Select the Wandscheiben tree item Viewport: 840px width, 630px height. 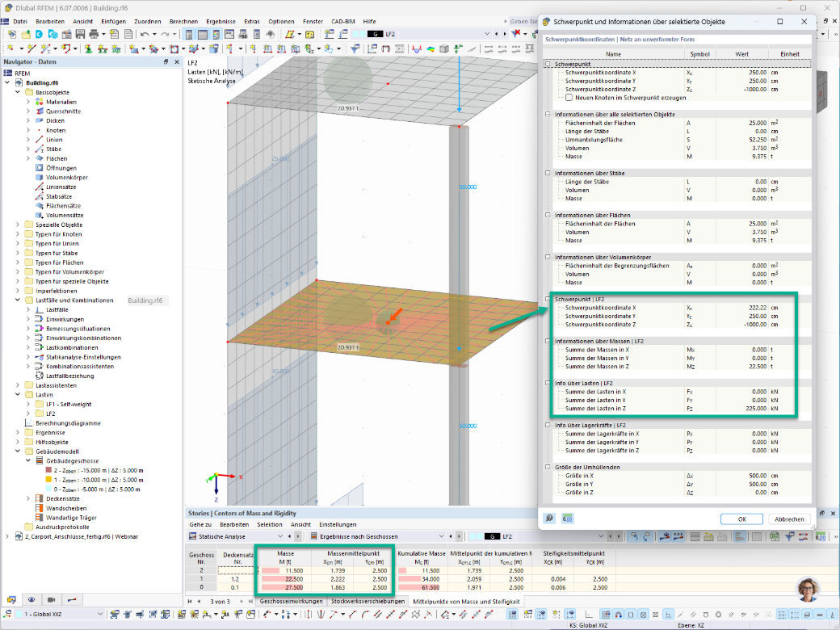pos(66,508)
